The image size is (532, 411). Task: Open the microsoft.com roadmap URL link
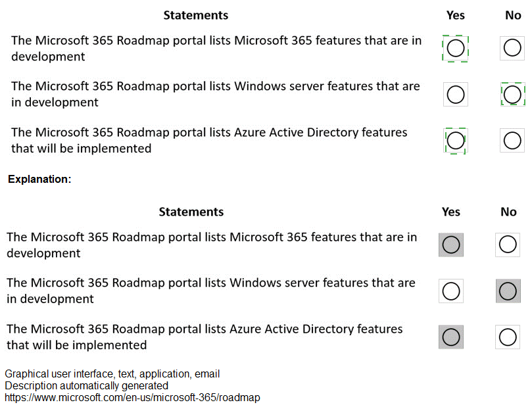(x=132, y=398)
